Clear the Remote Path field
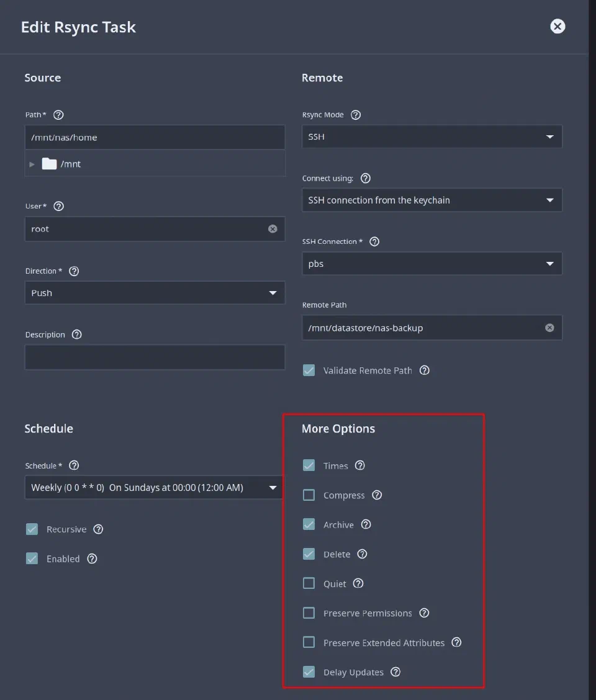The image size is (596, 700). pyautogui.click(x=549, y=328)
